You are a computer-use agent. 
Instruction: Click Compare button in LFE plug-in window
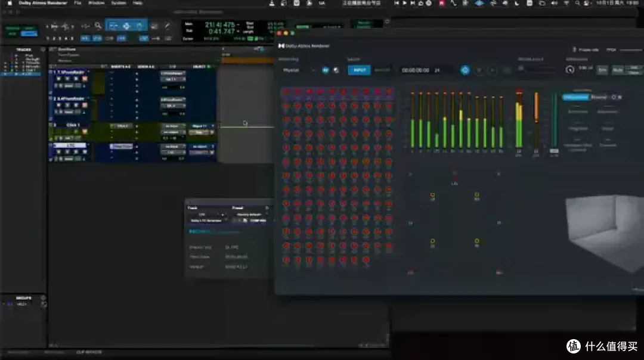click(x=258, y=221)
